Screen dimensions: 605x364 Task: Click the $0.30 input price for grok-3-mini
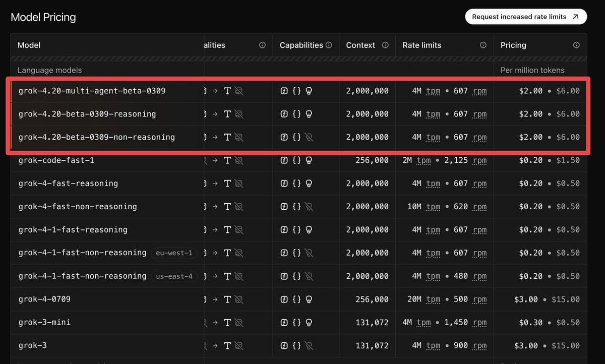click(x=531, y=322)
